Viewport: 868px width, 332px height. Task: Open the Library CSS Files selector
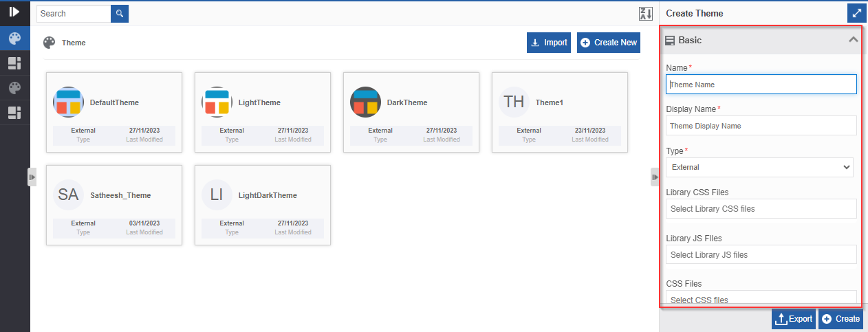(761, 209)
